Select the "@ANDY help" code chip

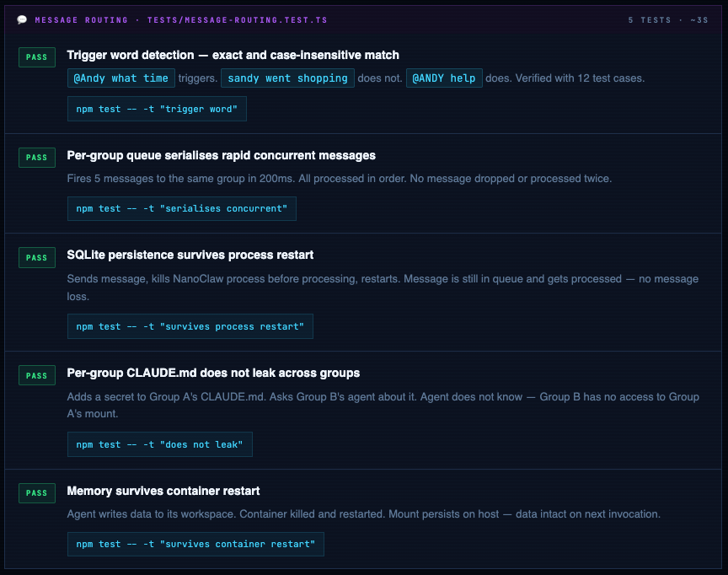click(x=444, y=78)
